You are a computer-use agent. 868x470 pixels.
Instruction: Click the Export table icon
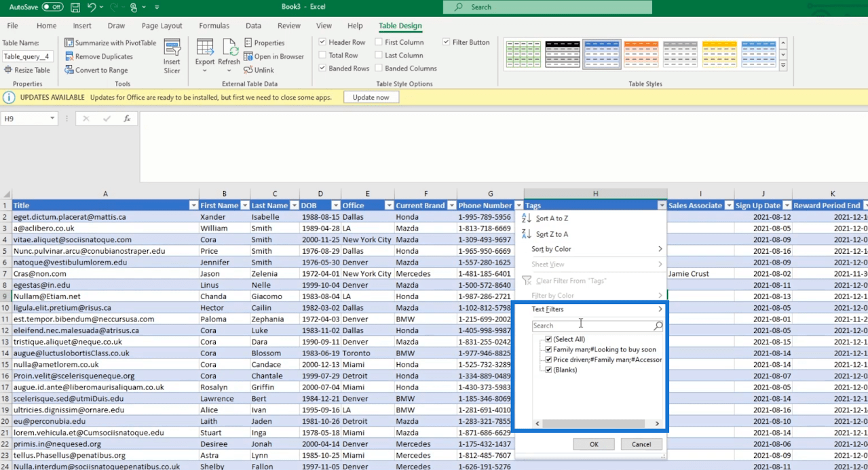coord(205,56)
